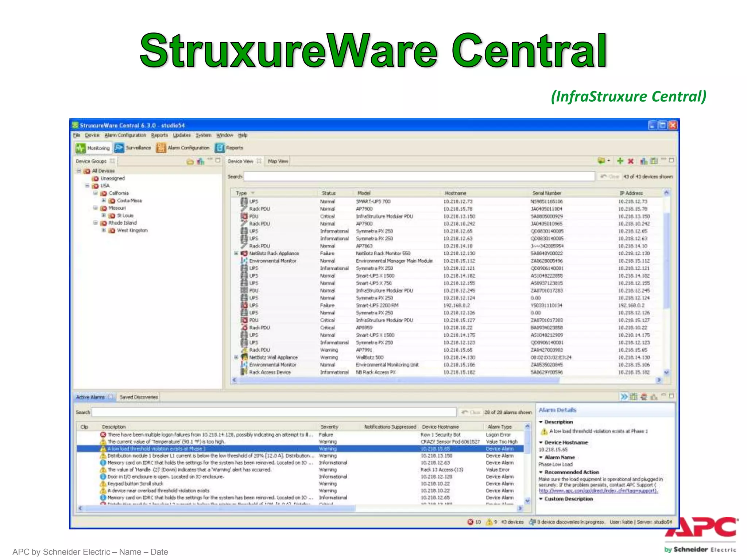Viewport: 747px width, 560px height.
Task: Click the green add device plus icon
Action: (620, 161)
